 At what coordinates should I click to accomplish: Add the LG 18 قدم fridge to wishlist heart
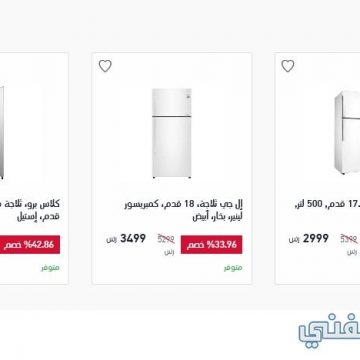(x=105, y=66)
